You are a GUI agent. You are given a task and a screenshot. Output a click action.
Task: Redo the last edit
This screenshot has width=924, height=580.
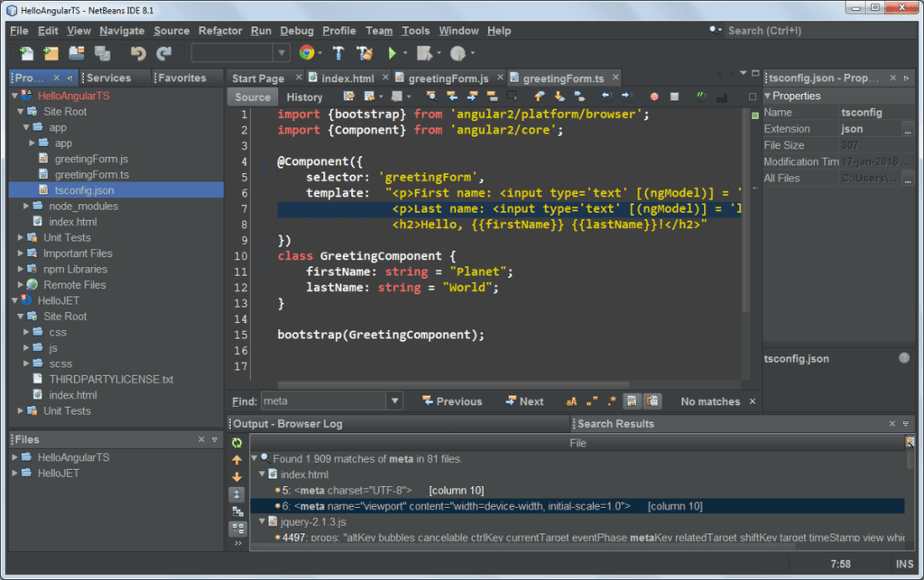[x=163, y=54]
